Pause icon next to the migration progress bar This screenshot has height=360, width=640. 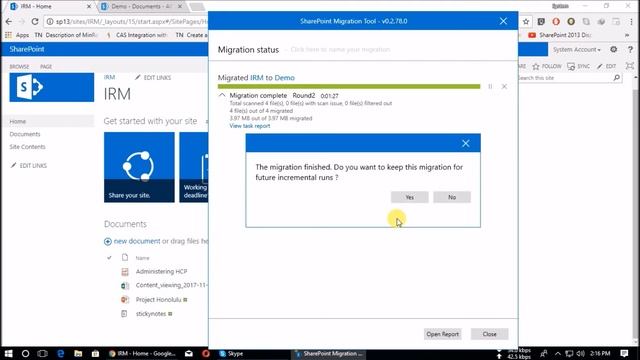pos(490,87)
